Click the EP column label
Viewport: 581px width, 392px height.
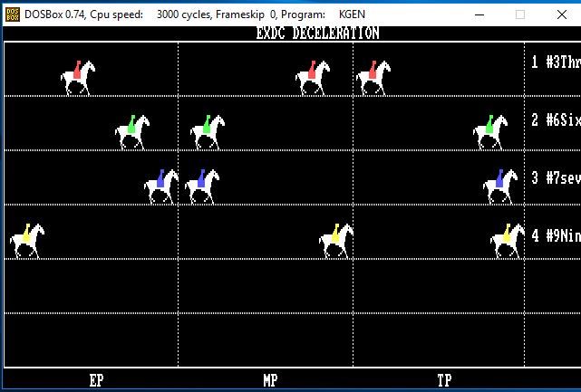pos(96,380)
